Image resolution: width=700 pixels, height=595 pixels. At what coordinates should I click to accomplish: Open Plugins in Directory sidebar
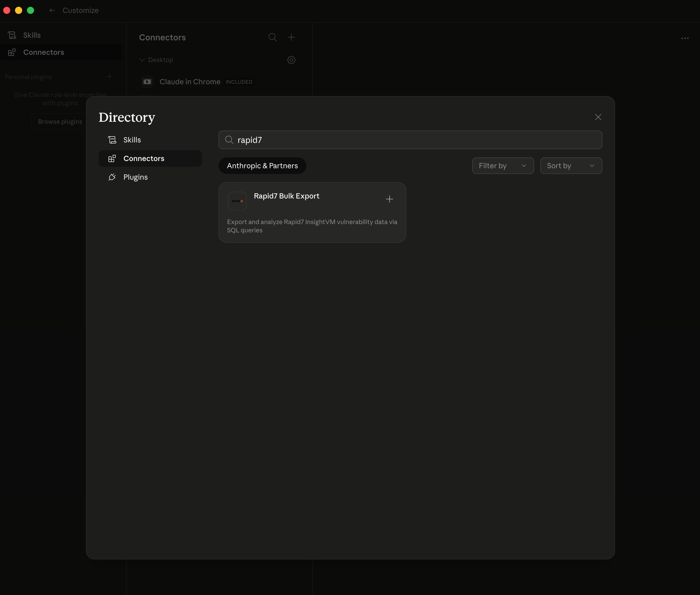point(150,177)
